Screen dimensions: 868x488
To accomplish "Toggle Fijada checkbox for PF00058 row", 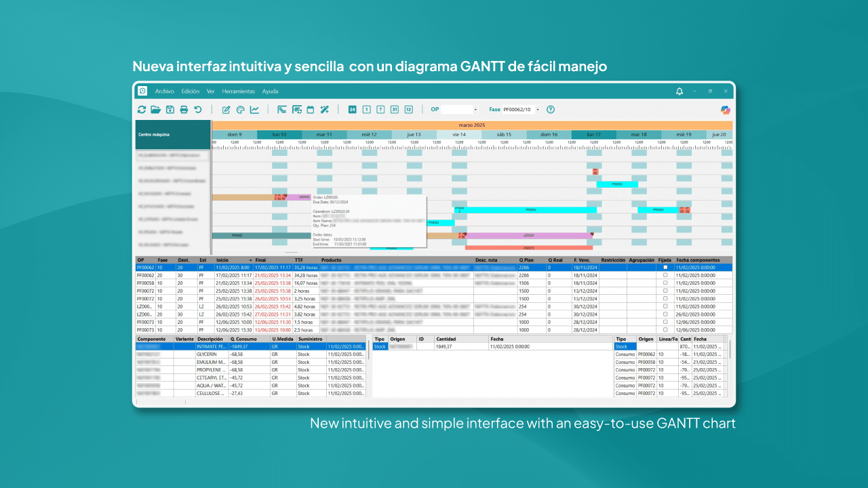I will [x=665, y=283].
